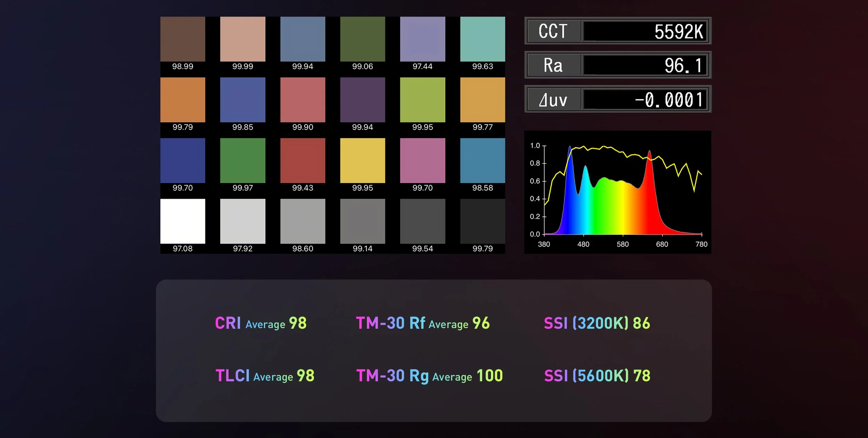868x438 pixels.
Task: Select the teal swatch scoring 99.63
Action: tap(483, 38)
